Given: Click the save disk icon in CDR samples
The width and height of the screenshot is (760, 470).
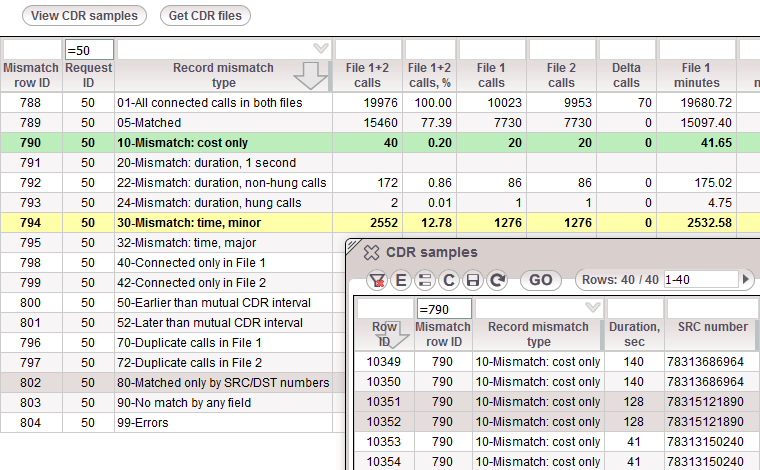Looking at the screenshot, I should coord(473,280).
